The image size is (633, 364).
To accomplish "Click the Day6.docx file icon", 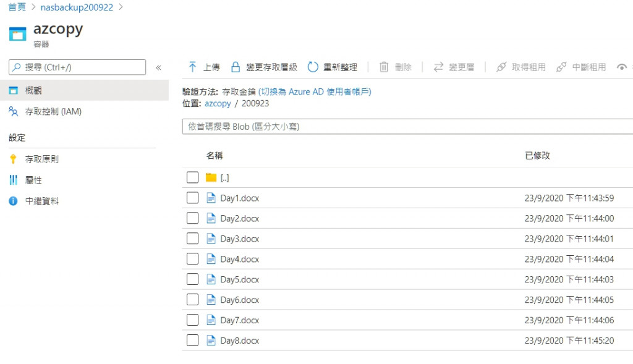I will pyautogui.click(x=211, y=300).
